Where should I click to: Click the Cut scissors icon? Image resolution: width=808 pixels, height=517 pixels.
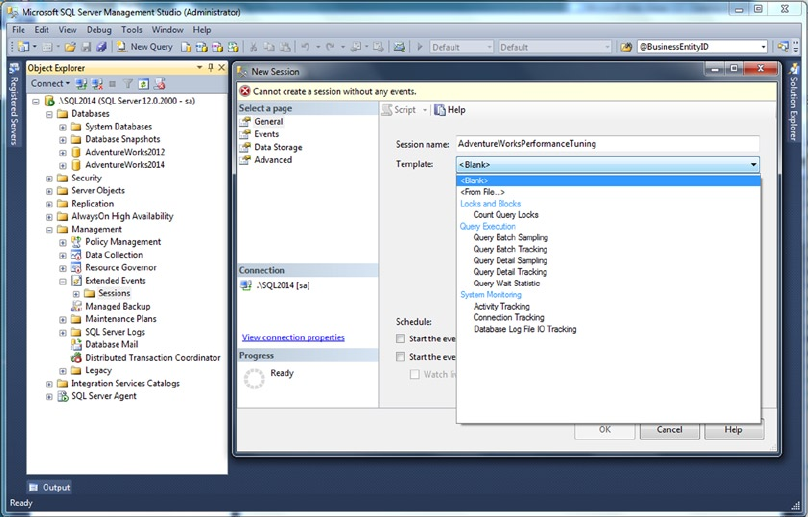coord(254,47)
